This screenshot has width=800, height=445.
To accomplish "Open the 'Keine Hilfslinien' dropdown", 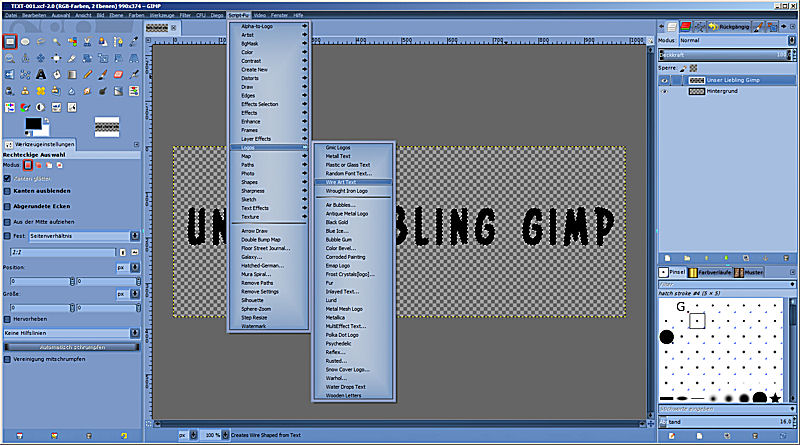I will pos(71,333).
